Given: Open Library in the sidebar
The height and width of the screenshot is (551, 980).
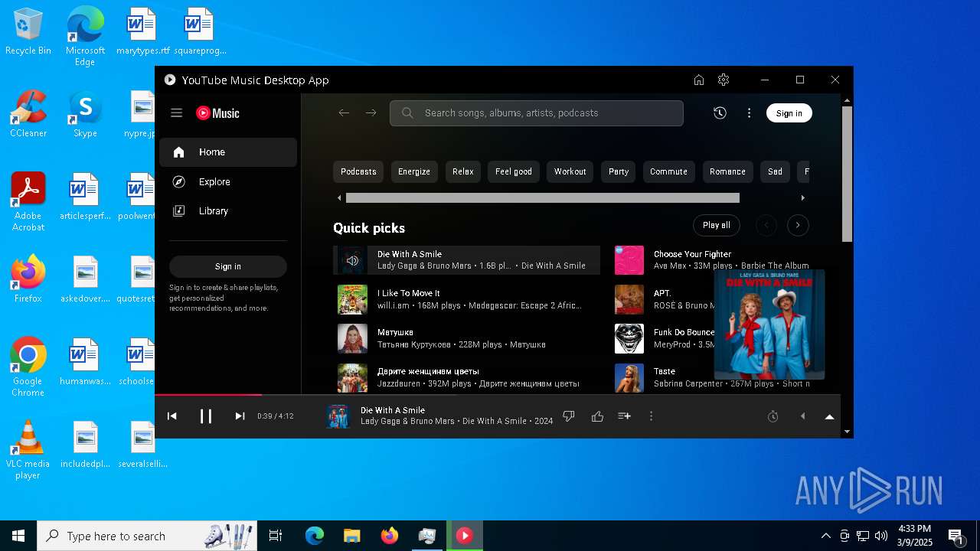Looking at the screenshot, I should click(228, 211).
